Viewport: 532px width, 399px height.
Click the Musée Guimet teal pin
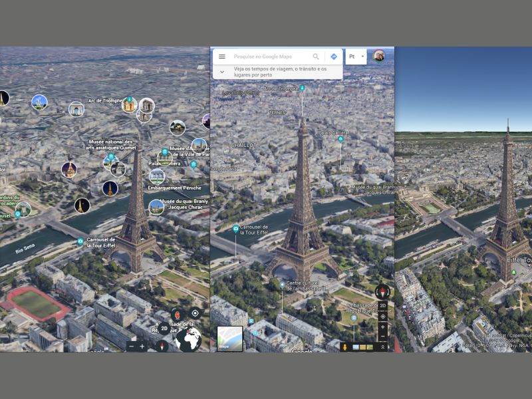110,156
